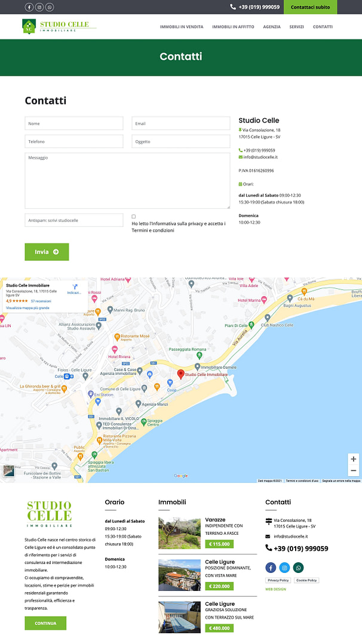The image size is (362, 644).
Task: Open Facebook from the top bar icon
Action: [29, 7]
